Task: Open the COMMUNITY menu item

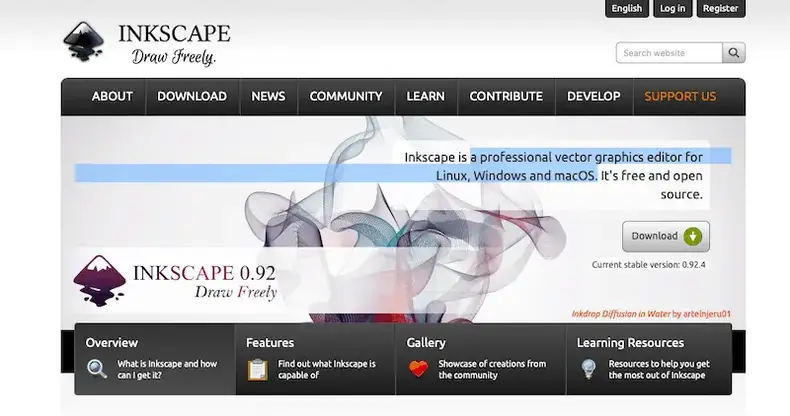Action: [346, 97]
